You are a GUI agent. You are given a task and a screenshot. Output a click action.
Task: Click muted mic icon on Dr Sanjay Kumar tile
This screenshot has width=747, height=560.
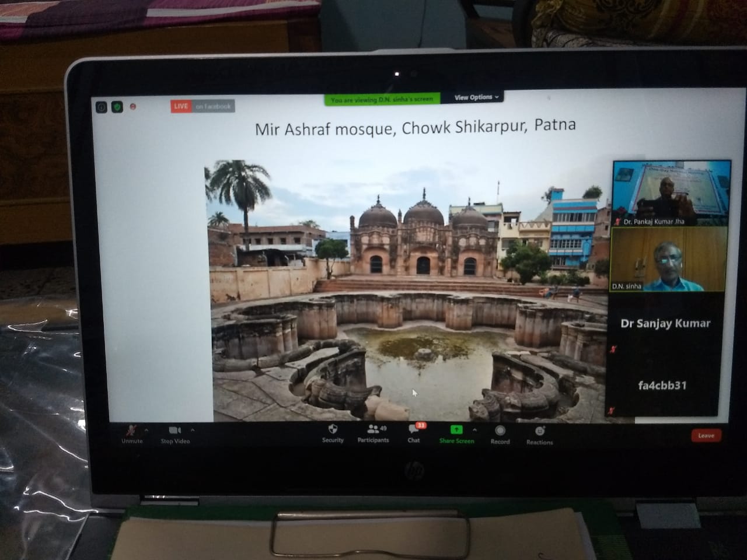pyautogui.click(x=613, y=349)
